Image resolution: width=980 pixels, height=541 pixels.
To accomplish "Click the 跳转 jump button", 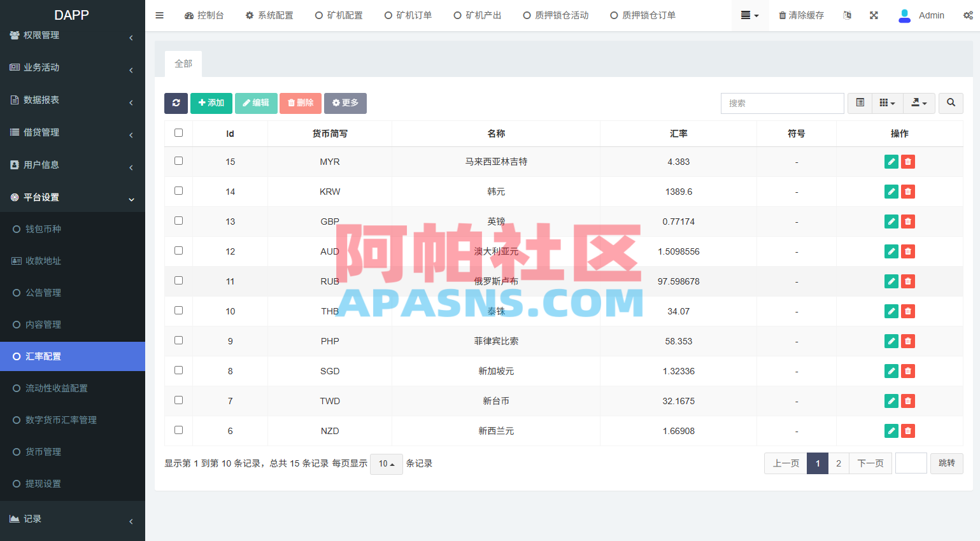I will click(947, 463).
